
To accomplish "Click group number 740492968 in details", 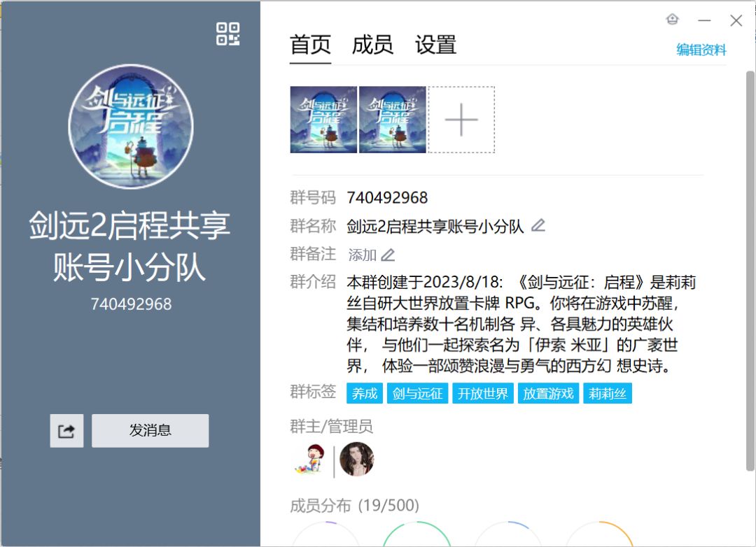I will [x=387, y=197].
